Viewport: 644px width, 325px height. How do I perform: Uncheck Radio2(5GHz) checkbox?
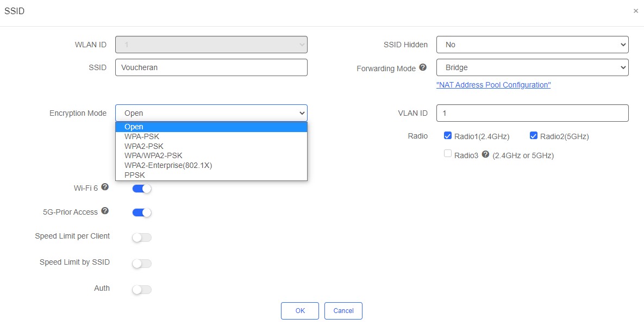point(534,136)
